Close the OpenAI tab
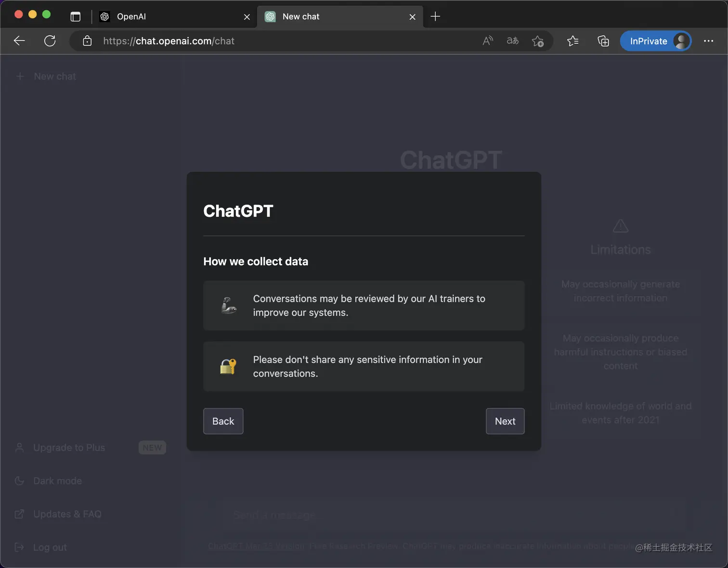 pyautogui.click(x=247, y=17)
